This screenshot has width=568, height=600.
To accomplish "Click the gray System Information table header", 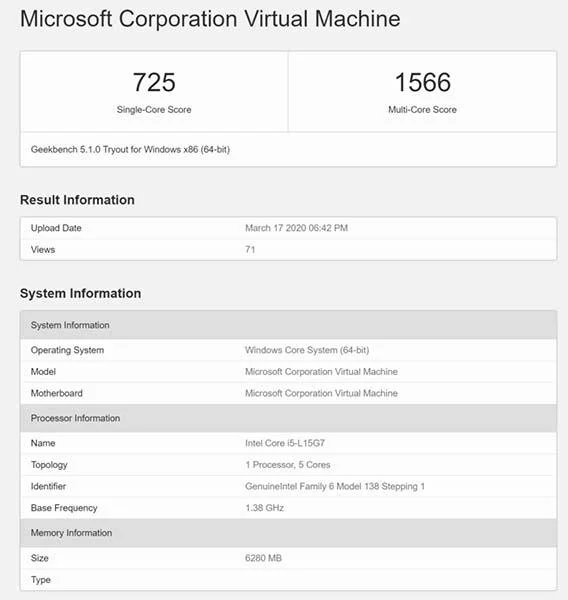I will (x=288, y=325).
